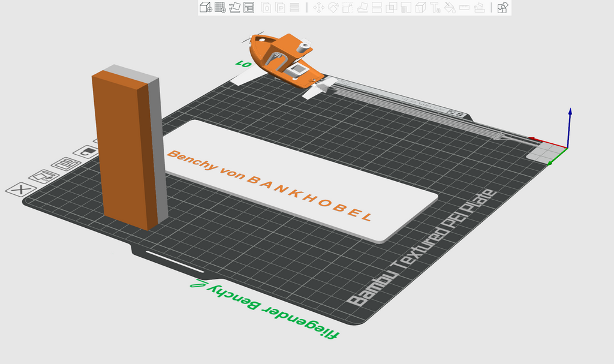
Task: Activate the Cut tool icon
Action: [x=377, y=7]
